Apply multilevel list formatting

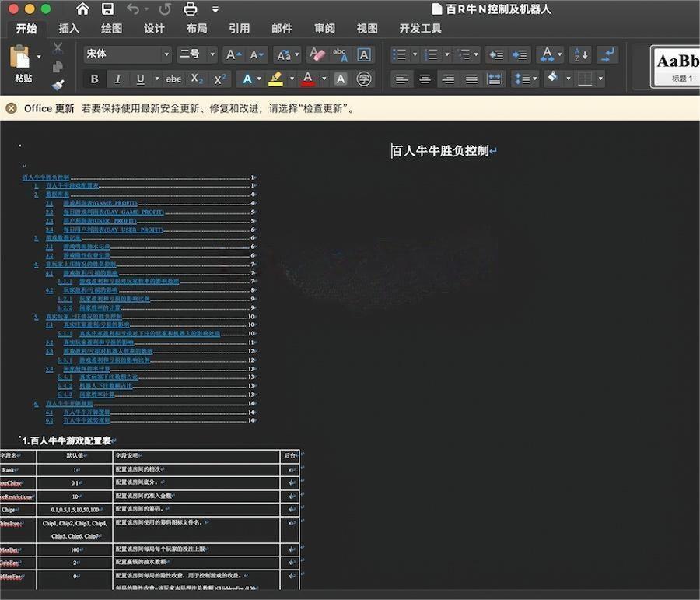coord(464,55)
